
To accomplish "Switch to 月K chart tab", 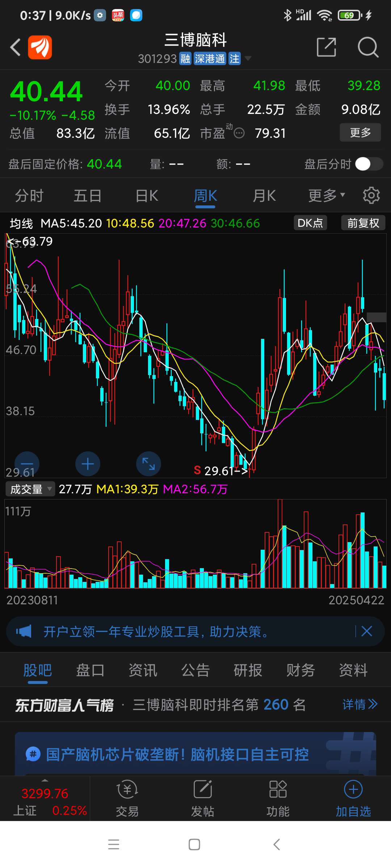I will click(264, 196).
